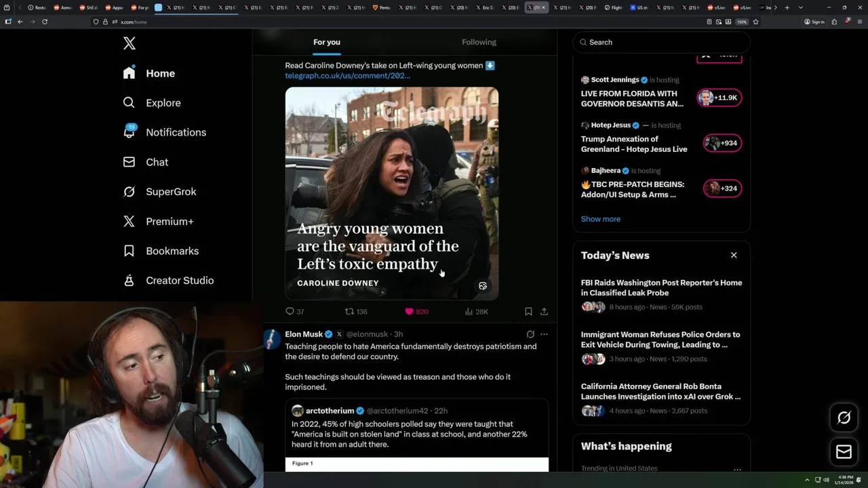Bookmark this page with star icon
The width and height of the screenshot is (868, 488).
(x=755, y=22)
